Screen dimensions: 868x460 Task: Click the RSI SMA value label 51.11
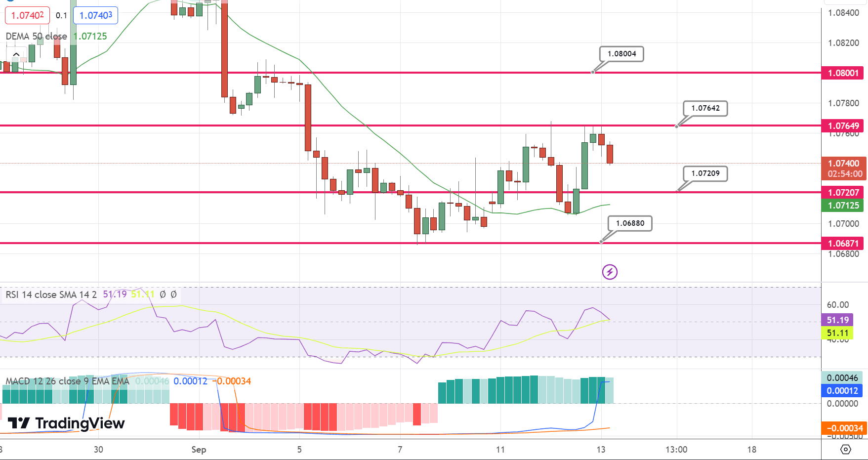pos(838,334)
